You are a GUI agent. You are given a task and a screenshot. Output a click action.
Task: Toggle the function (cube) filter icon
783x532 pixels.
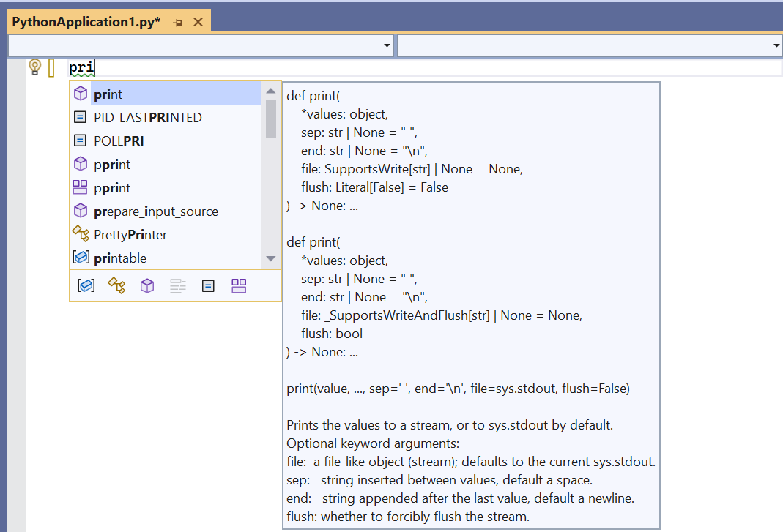[147, 285]
